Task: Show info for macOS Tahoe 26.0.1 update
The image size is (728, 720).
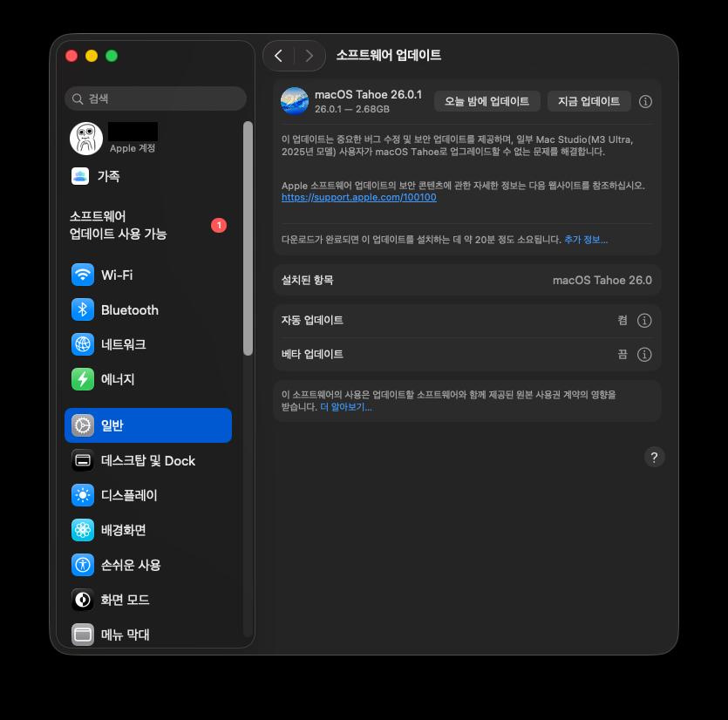Action: click(645, 101)
